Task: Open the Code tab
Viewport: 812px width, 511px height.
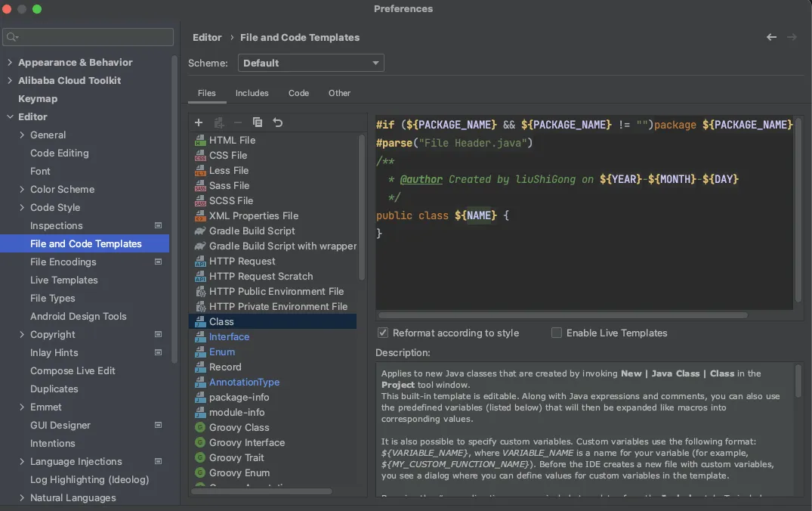Action: pos(298,93)
